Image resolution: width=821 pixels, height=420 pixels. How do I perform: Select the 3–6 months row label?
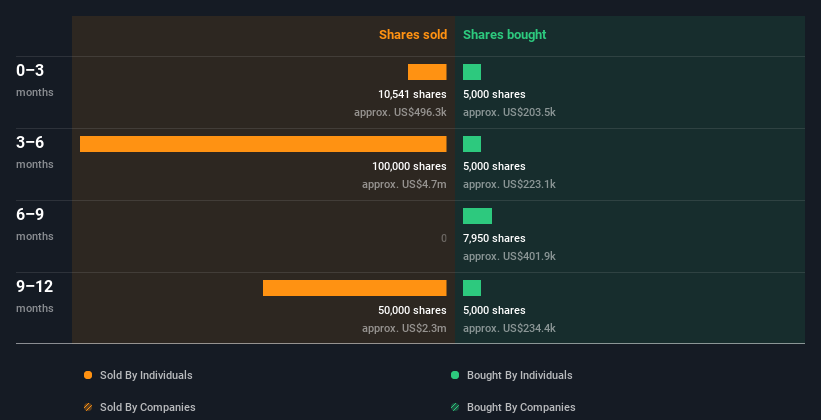click(35, 152)
